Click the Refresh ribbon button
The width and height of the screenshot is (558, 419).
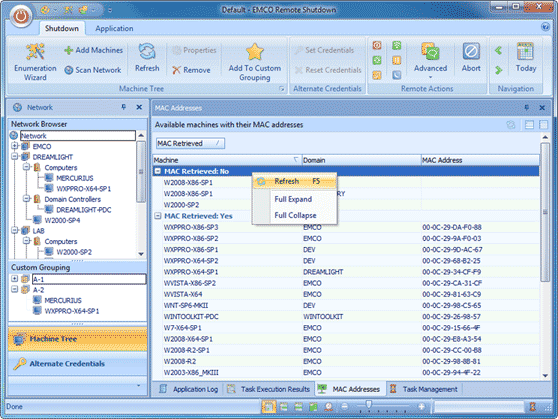click(x=147, y=57)
